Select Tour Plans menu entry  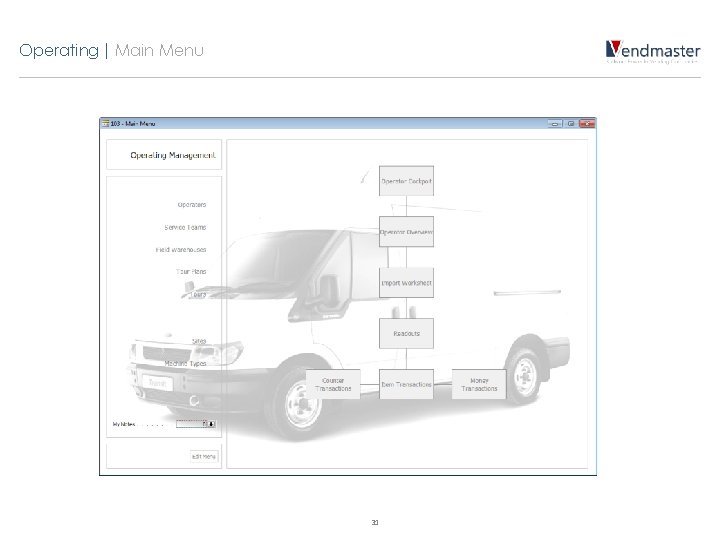[x=191, y=272]
